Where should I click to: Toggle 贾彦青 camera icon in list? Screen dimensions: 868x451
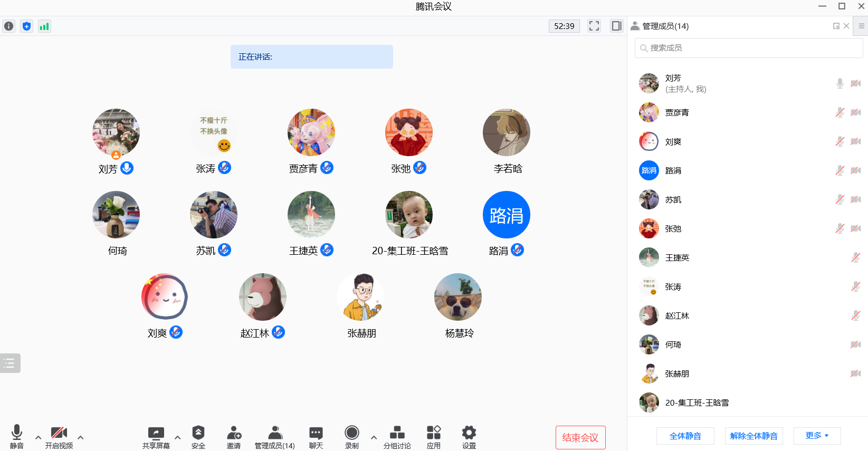click(856, 112)
